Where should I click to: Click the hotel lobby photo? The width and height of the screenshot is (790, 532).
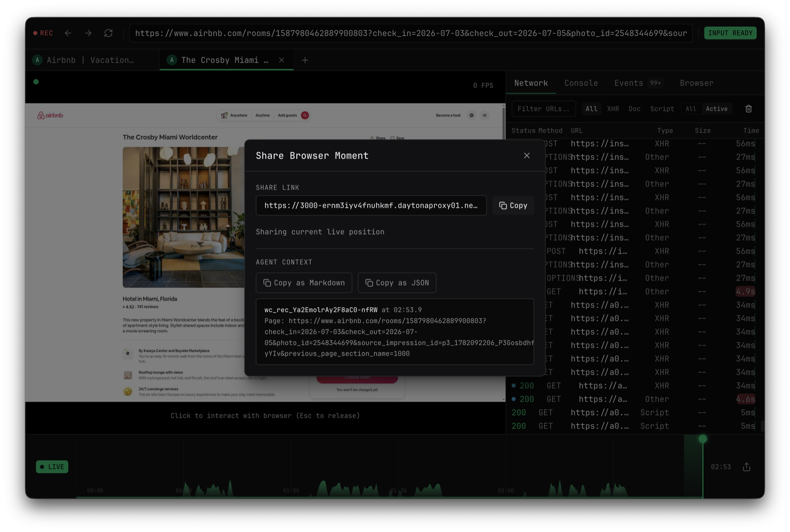(x=183, y=217)
